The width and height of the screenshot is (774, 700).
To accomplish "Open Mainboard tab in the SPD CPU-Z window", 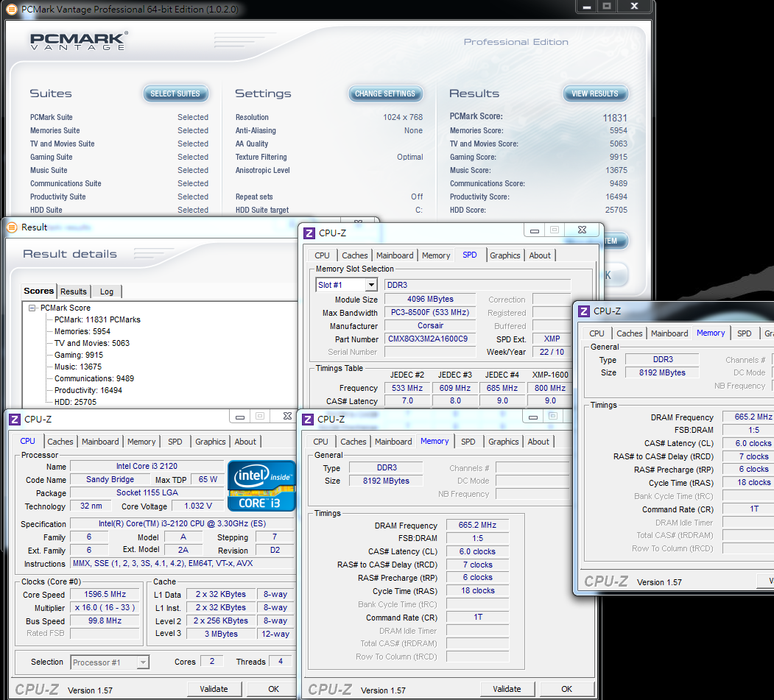I will pyautogui.click(x=395, y=255).
